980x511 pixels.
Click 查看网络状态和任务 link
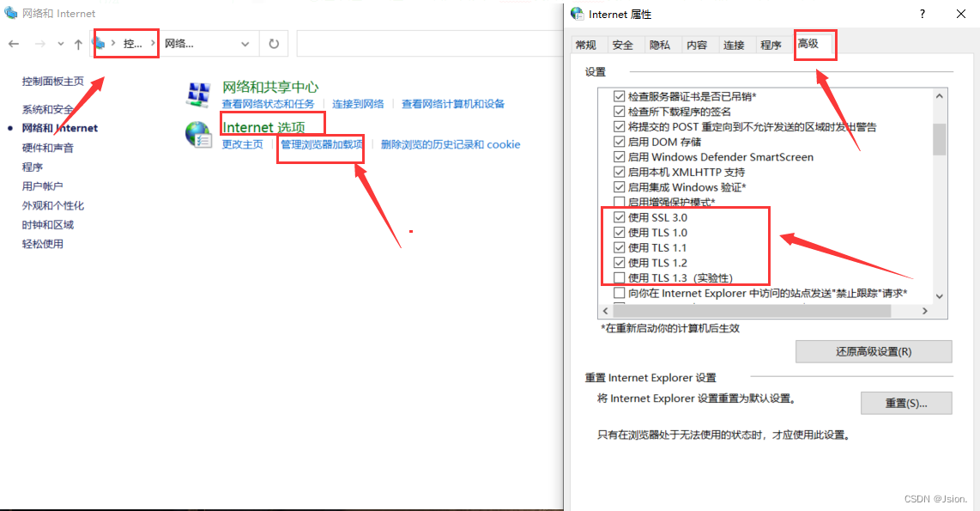point(268,104)
